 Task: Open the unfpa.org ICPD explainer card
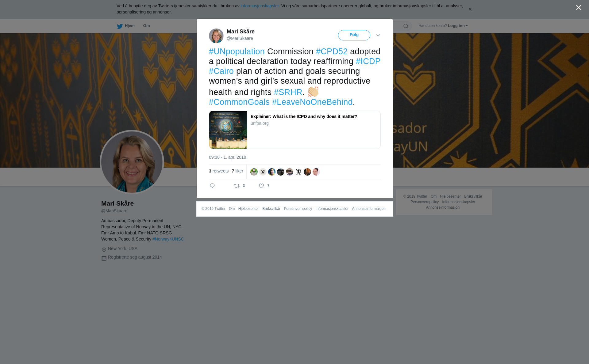(295, 130)
